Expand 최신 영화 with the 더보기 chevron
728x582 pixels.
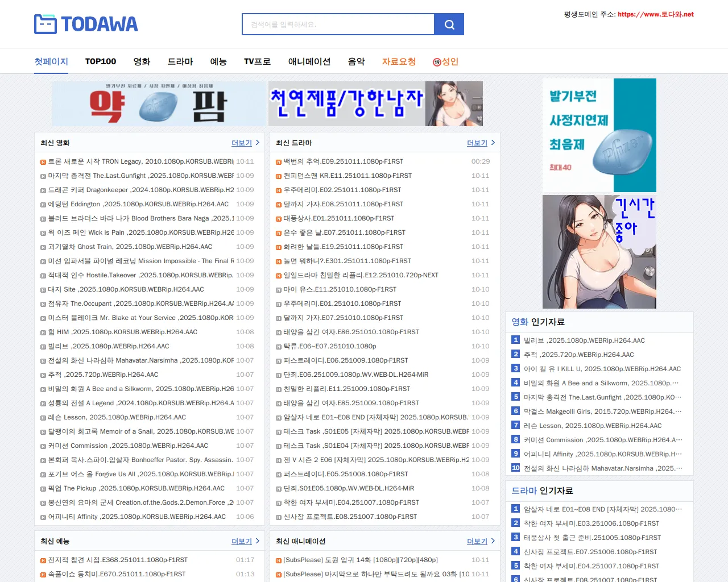pyautogui.click(x=257, y=143)
